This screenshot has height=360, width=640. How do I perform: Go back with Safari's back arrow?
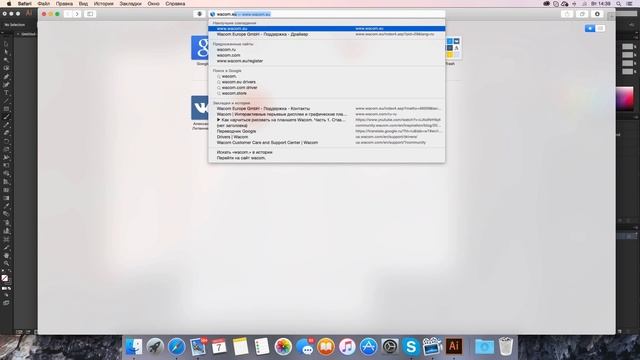68,14
